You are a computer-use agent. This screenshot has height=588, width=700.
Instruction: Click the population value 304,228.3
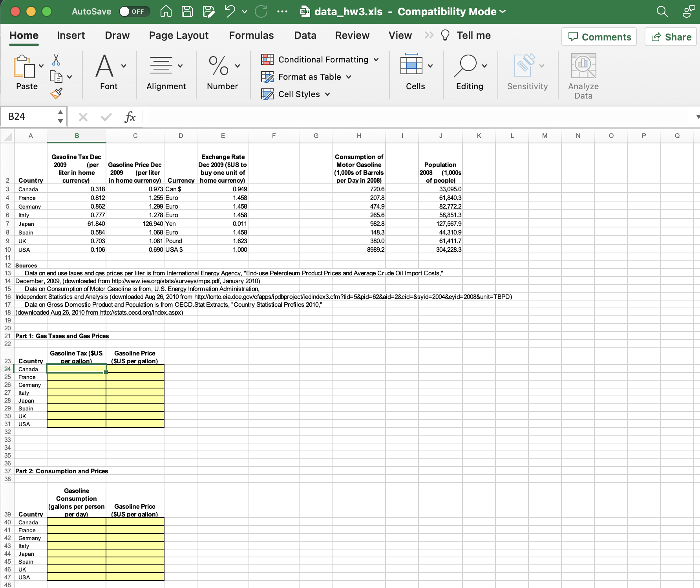point(440,249)
